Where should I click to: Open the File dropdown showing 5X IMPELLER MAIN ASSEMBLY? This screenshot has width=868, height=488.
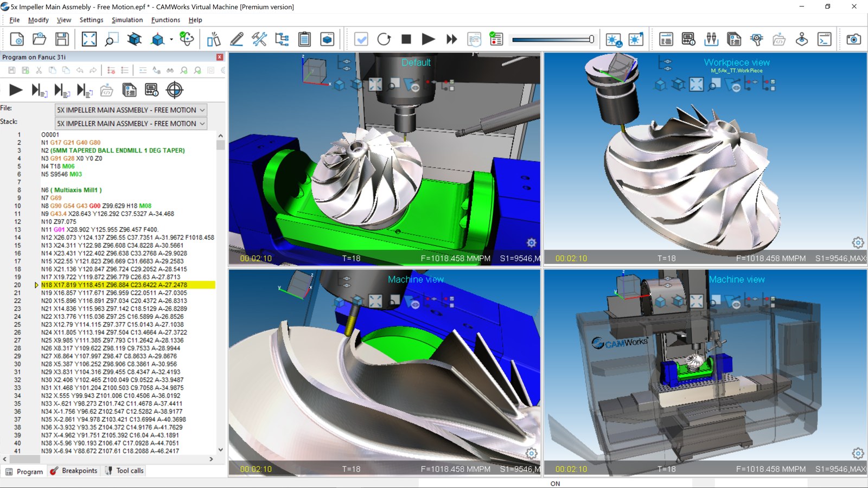coord(131,110)
